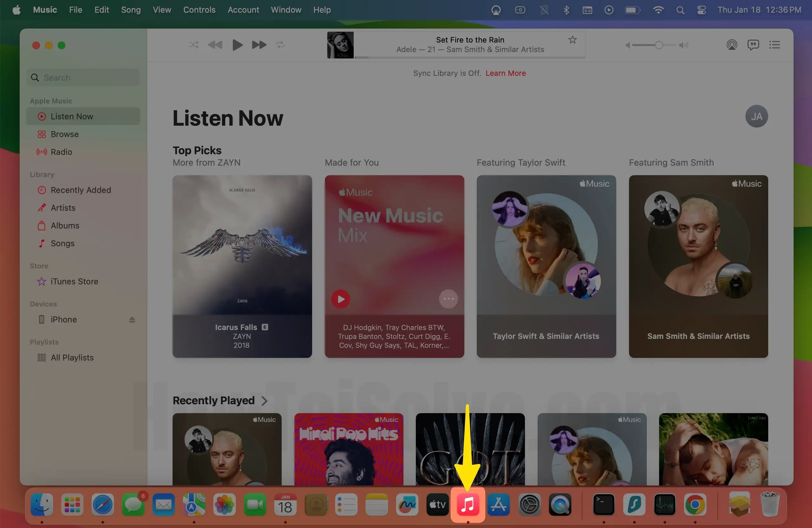Click battery status icon

[x=632, y=10]
